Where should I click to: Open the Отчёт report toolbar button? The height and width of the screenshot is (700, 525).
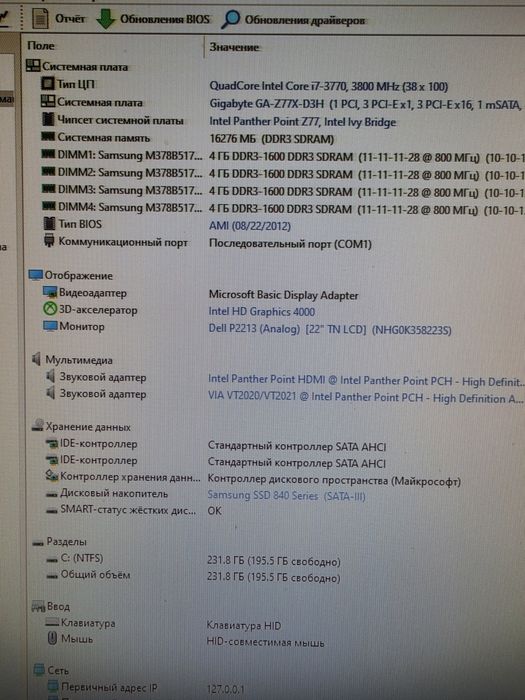point(58,19)
